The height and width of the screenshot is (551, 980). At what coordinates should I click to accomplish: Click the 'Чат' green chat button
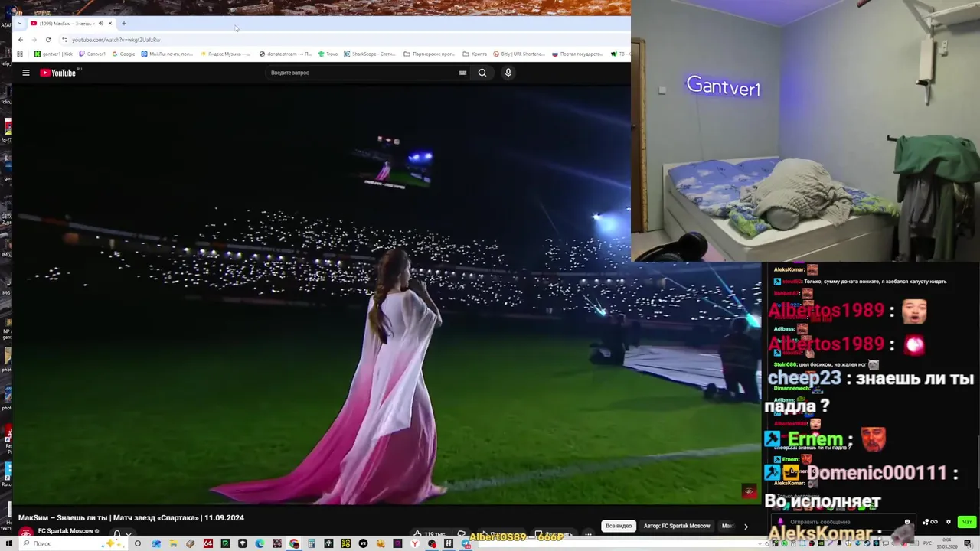966,522
